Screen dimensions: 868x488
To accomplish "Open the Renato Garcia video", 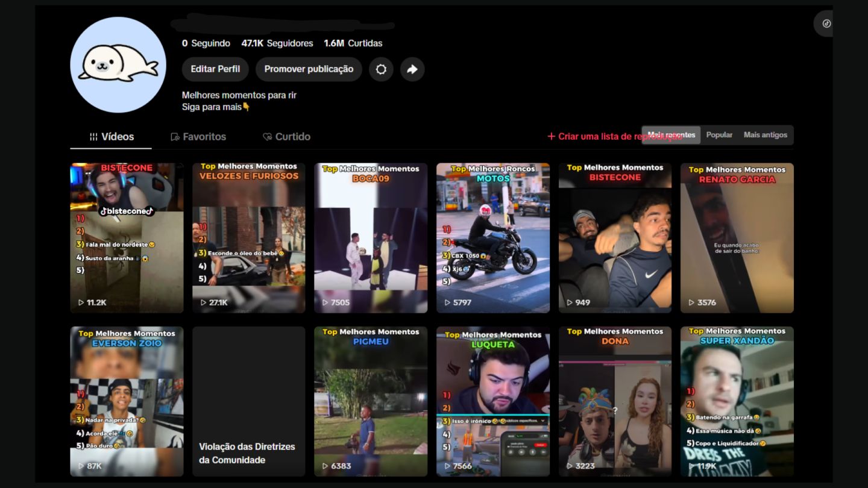I will click(737, 238).
